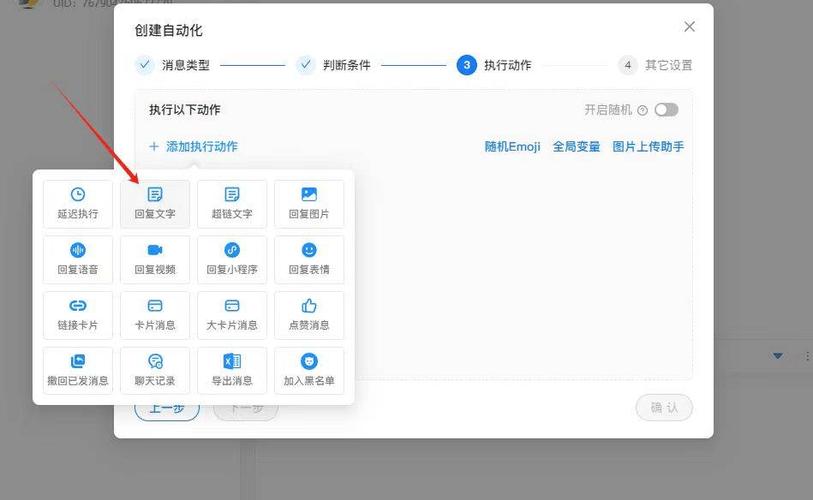Screen dimensions: 813x500
Task: Go to the 消息类型 step
Action: (173, 65)
